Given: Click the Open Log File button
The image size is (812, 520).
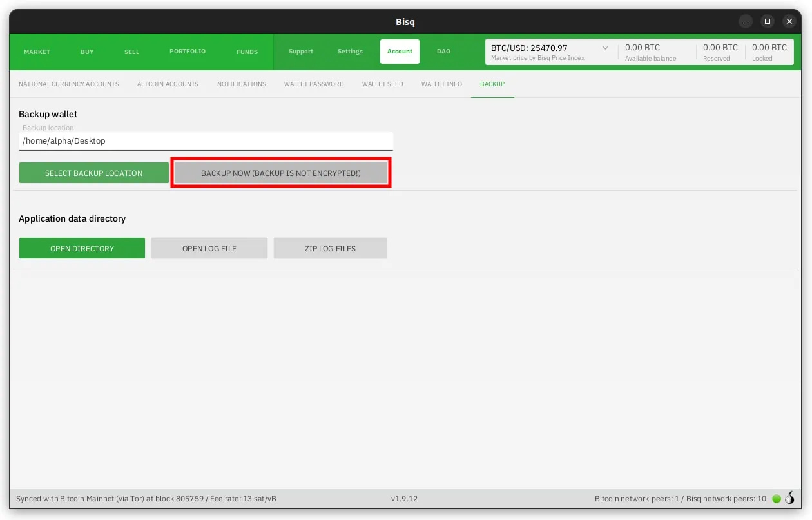Looking at the screenshot, I should tap(209, 249).
